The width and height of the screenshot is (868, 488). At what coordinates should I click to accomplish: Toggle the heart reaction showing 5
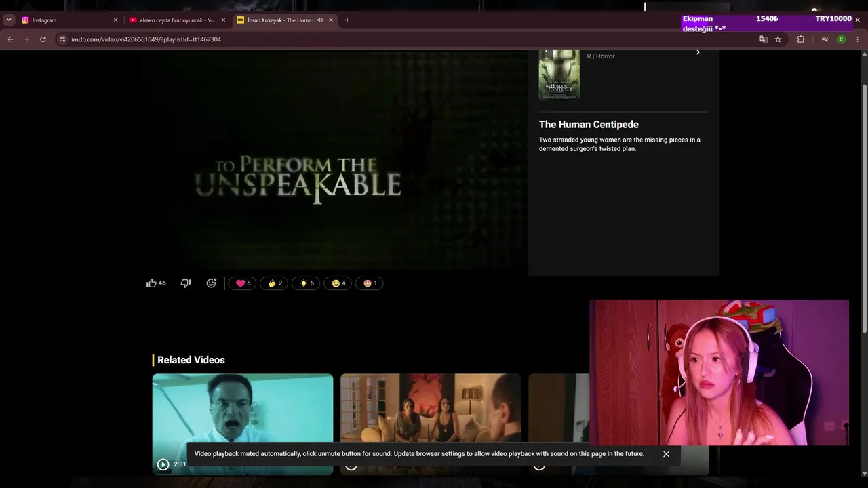(x=243, y=283)
